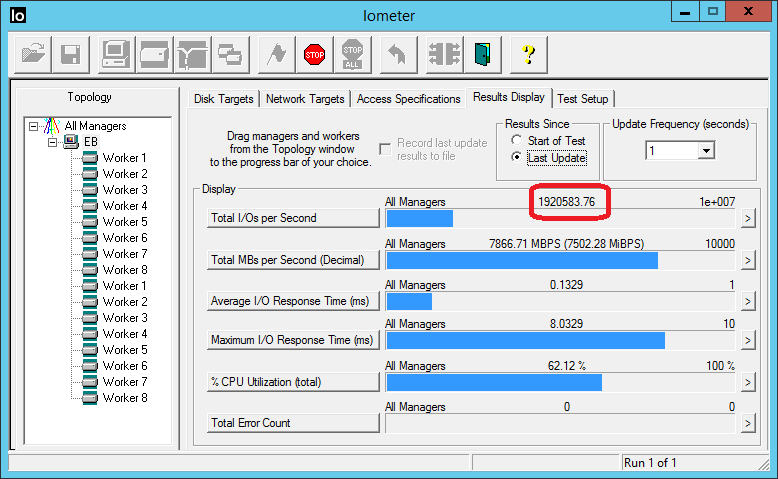Expand options arrow beside Total I/Os per Second
The width and height of the screenshot is (778, 479).
pyautogui.click(x=747, y=219)
